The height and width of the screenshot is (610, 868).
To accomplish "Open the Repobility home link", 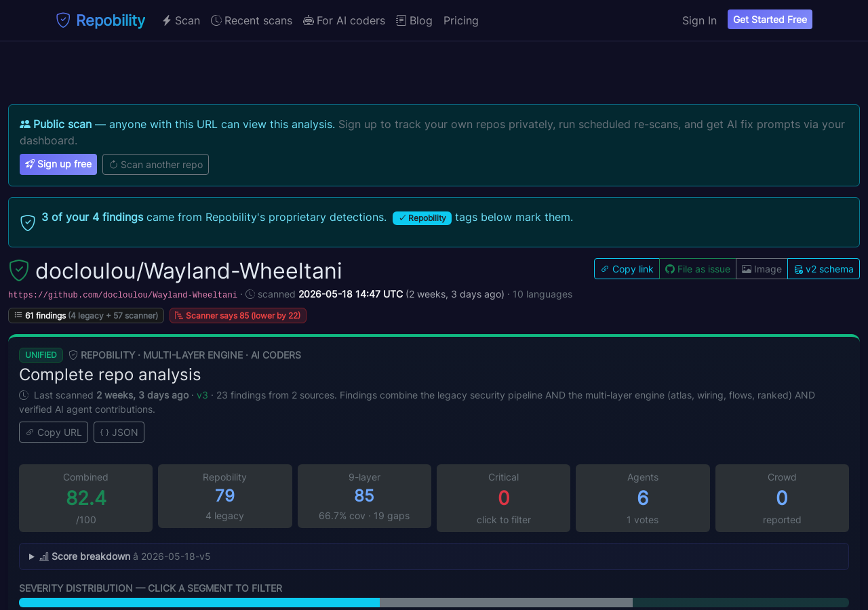I will click(x=100, y=20).
